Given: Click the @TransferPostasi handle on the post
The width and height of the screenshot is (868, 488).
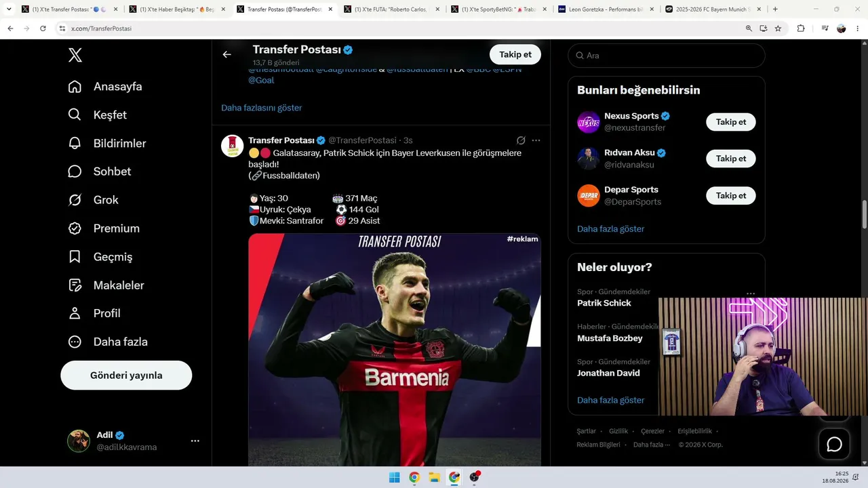Looking at the screenshot, I should point(363,140).
